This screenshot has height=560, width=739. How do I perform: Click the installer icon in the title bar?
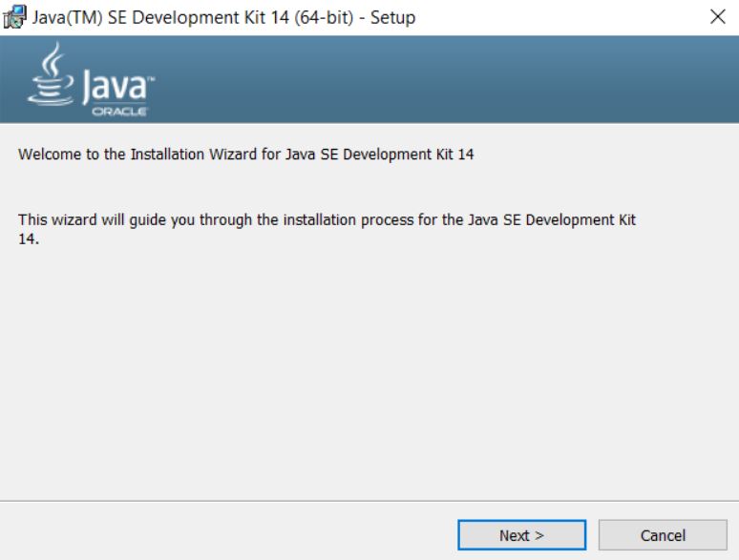(x=15, y=17)
